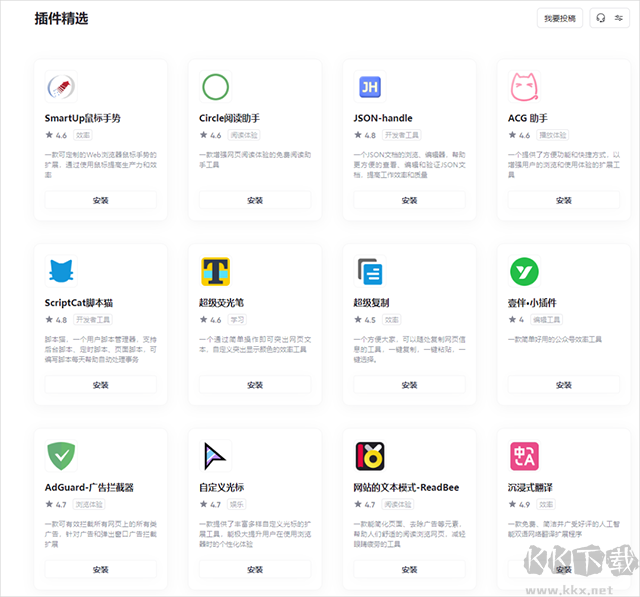Click the 自定义光标 title
640x597 pixels.
pyautogui.click(x=221, y=487)
